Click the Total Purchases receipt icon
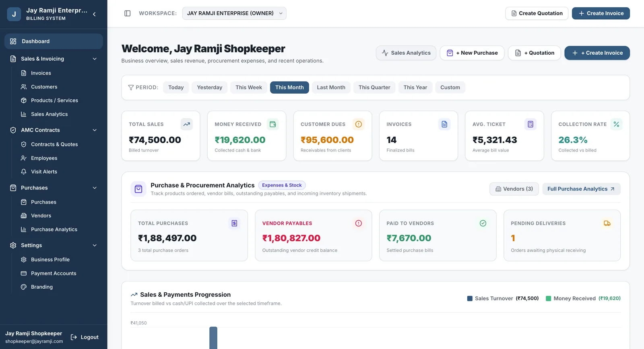The height and width of the screenshot is (349, 644). point(234,223)
